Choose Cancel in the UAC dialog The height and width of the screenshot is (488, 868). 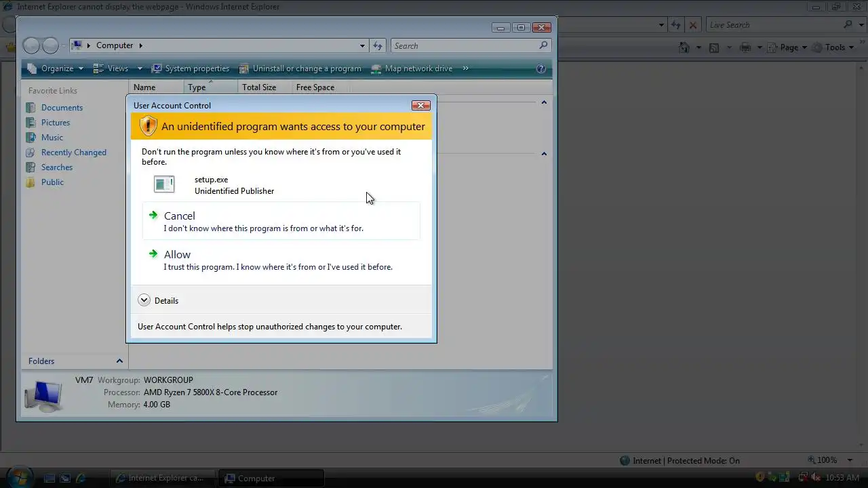tap(281, 221)
